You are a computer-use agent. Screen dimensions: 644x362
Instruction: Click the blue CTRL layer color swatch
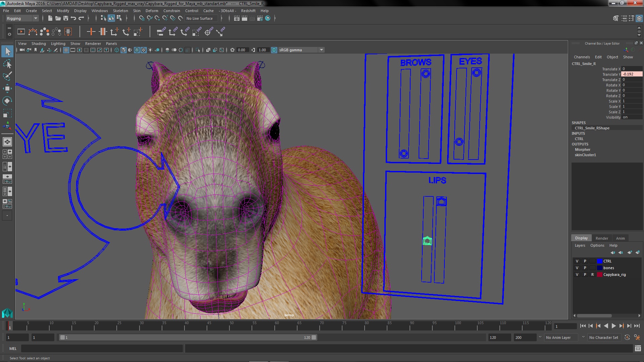pyautogui.click(x=599, y=261)
